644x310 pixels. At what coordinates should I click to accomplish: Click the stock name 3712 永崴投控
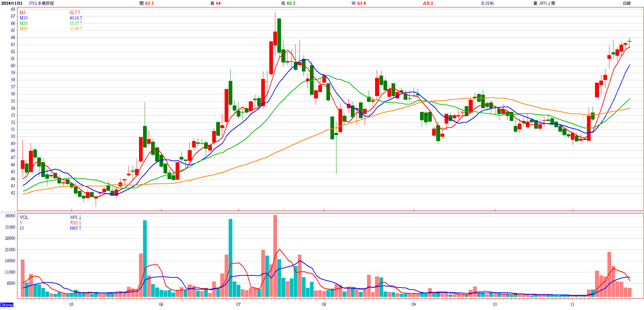point(41,3)
